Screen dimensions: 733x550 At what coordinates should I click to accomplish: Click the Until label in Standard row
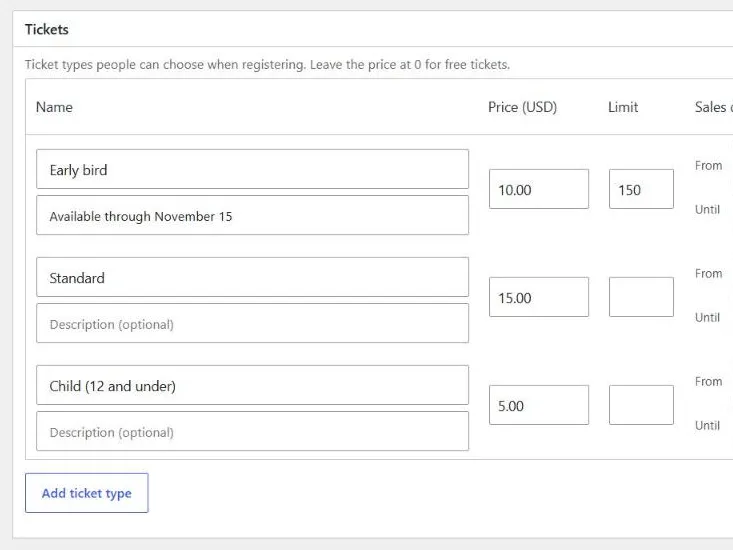click(x=707, y=317)
